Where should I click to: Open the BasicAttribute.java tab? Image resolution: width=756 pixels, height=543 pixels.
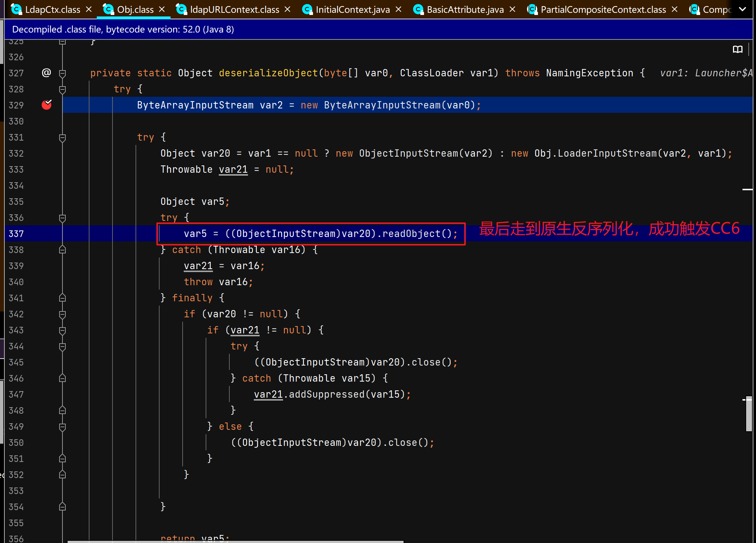(x=465, y=9)
